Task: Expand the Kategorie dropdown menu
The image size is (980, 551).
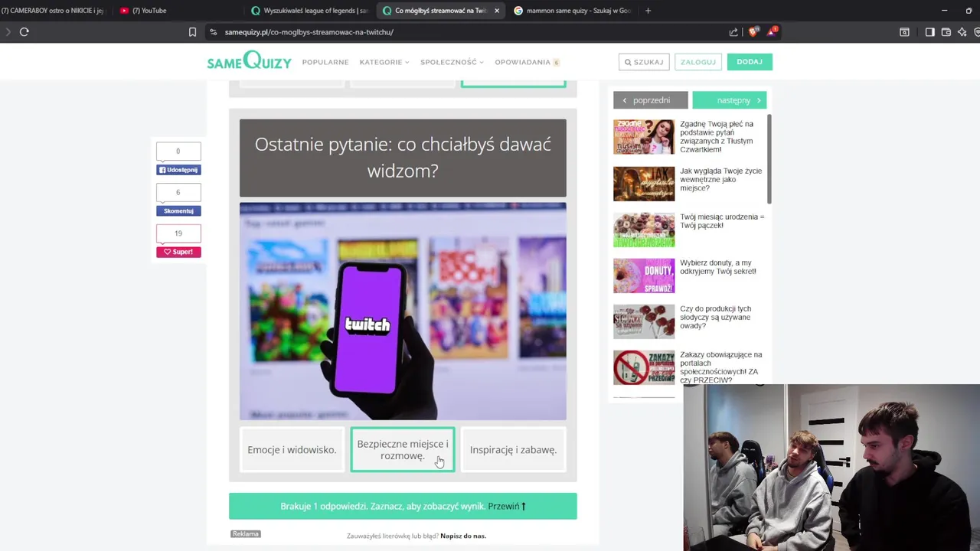Action: [x=384, y=62]
